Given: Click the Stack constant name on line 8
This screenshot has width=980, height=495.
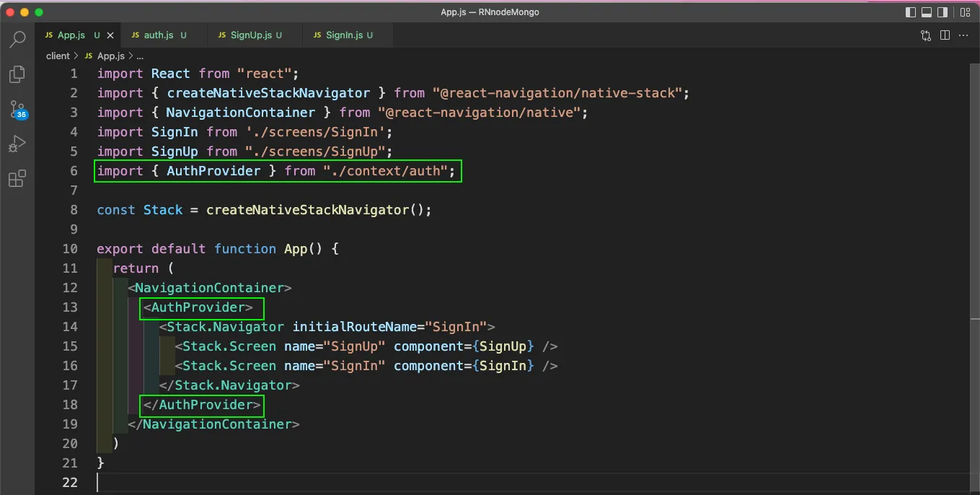Looking at the screenshot, I should click(x=163, y=210).
